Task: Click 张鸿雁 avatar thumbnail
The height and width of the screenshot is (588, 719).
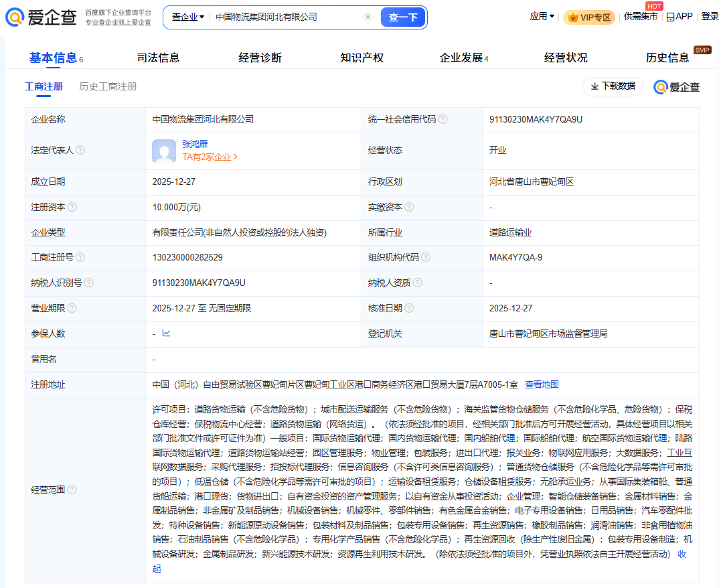Action: point(164,151)
